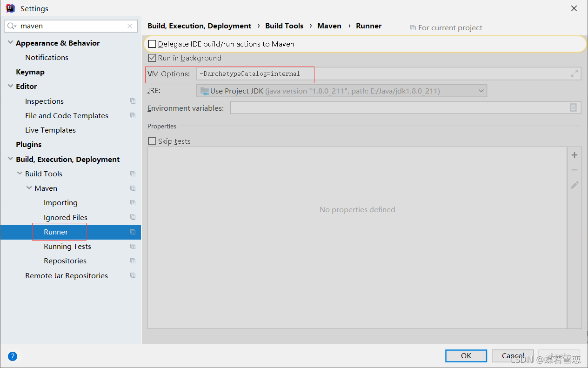
Task: Open Inspections settings page
Action: click(x=44, y=101)
